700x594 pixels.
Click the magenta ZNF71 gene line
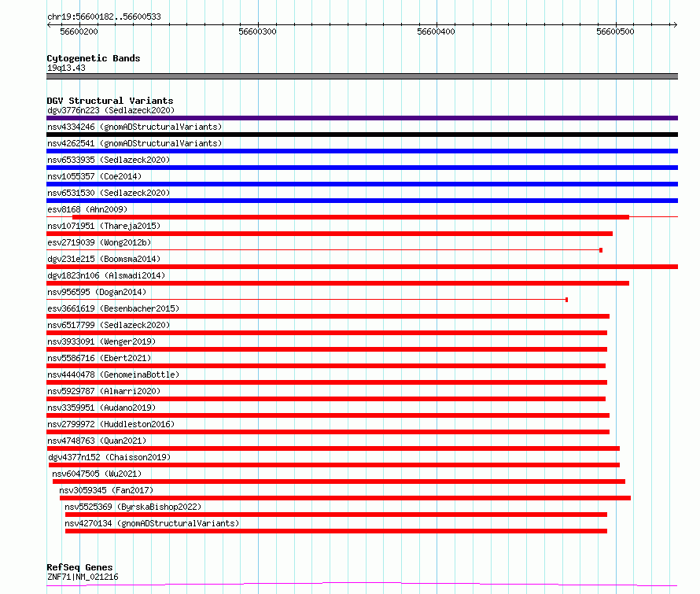[x=362, y=585]
